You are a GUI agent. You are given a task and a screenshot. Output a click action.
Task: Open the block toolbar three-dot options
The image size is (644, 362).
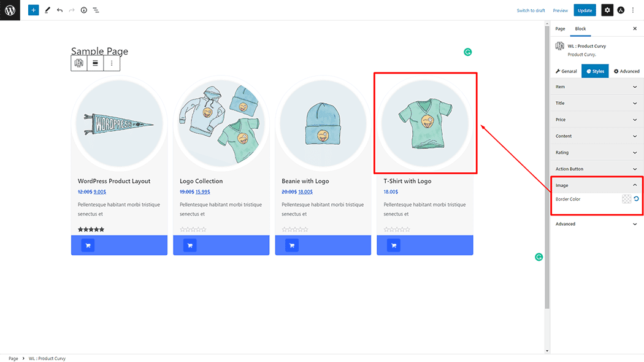(x=112, y=63)
